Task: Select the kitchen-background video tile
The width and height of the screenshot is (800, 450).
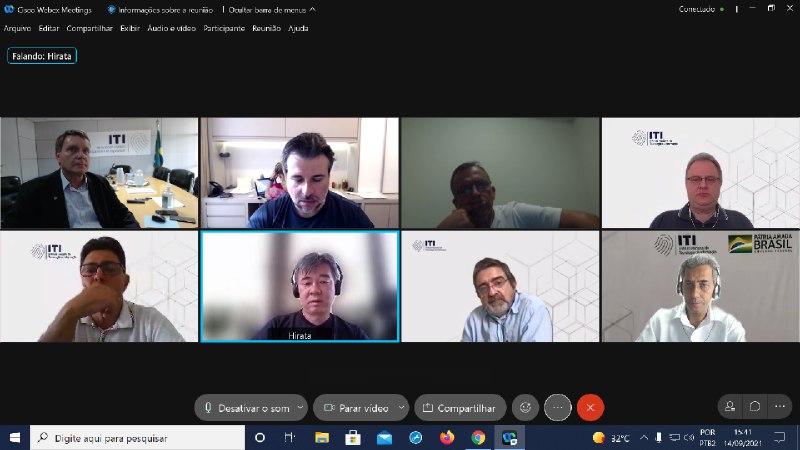Action: [x=299, y=173]
